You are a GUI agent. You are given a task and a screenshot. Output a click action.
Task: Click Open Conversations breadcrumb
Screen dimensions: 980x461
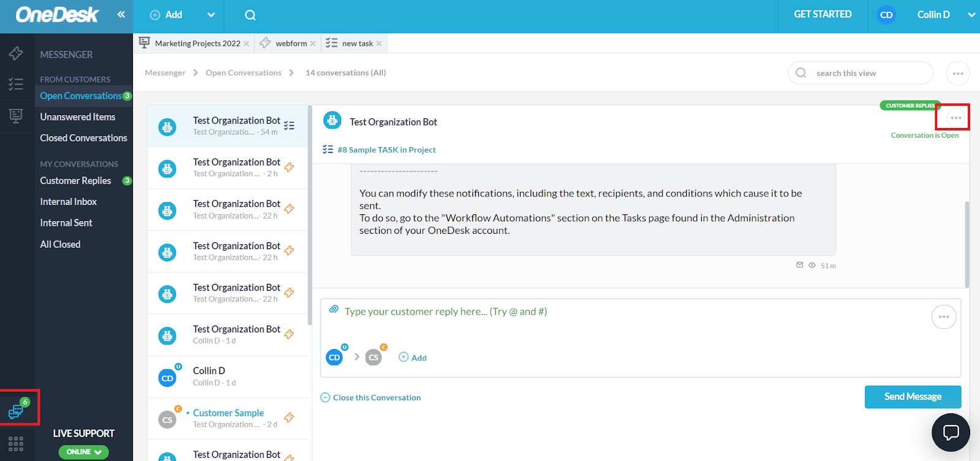pos(244,73)
